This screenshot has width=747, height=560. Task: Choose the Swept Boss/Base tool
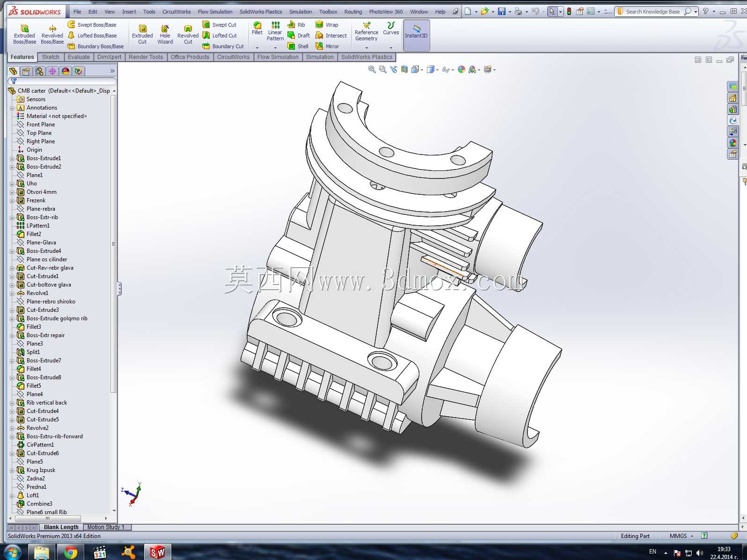pos(92,25)
